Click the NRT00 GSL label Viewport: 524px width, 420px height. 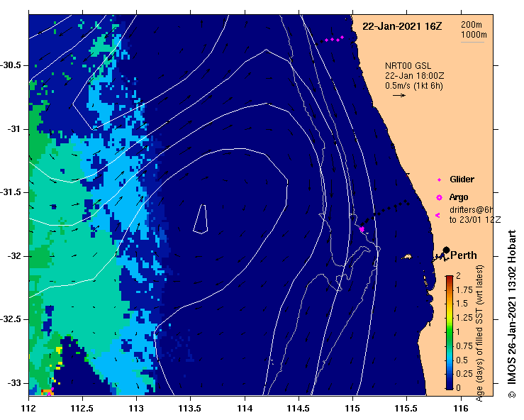pyautogui.click(x=408, y=66)
